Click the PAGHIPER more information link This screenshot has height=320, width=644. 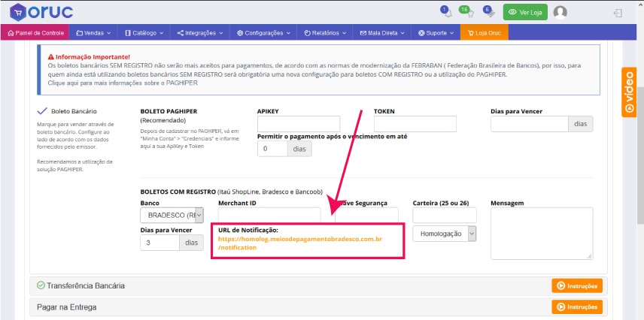pos(123,83)
